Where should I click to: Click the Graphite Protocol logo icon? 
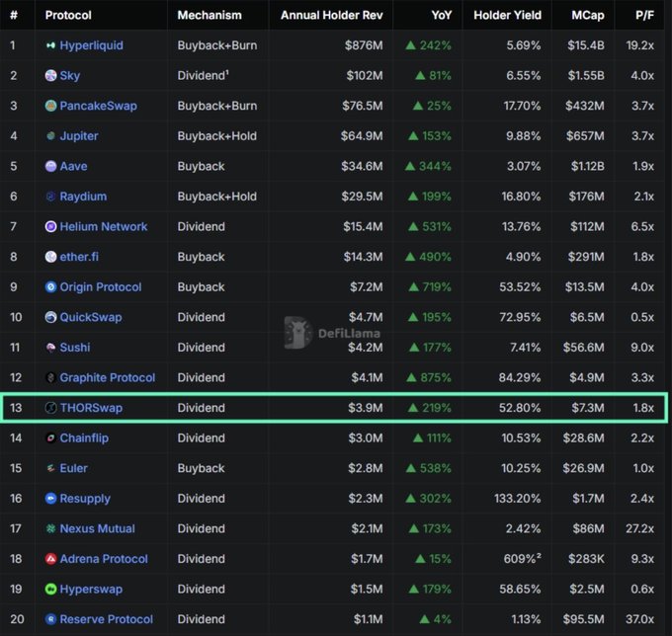pos(50,377)
